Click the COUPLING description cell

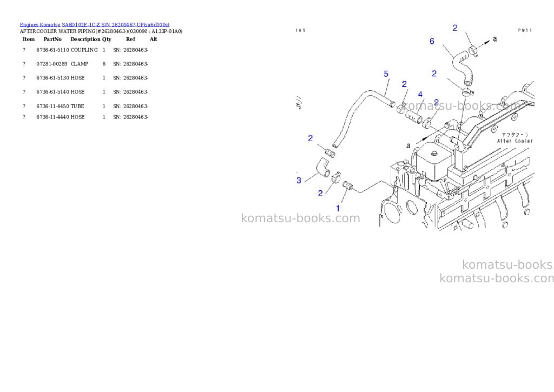coord(84,50)
